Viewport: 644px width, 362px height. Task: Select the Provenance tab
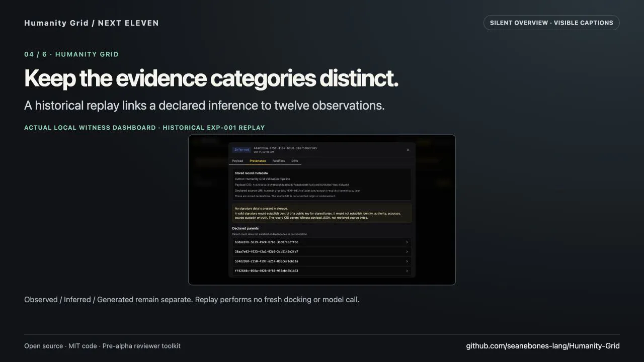258,161
